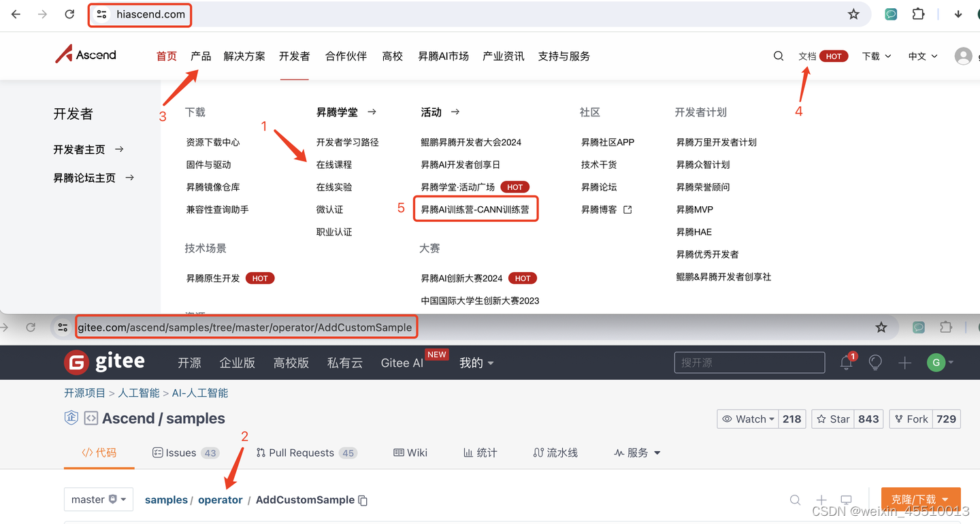
Task: Reload the gitee browser page
Action: point(31,327)
